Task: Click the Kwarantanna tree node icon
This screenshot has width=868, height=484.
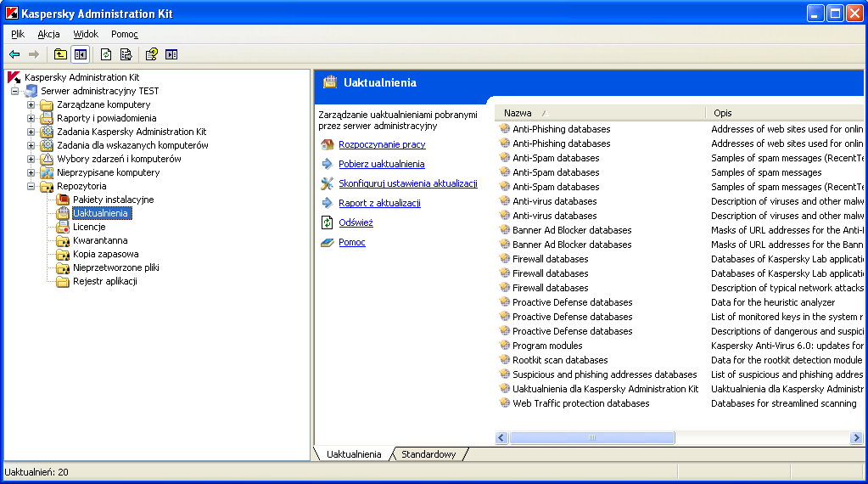Action: (x=63, y=240)
